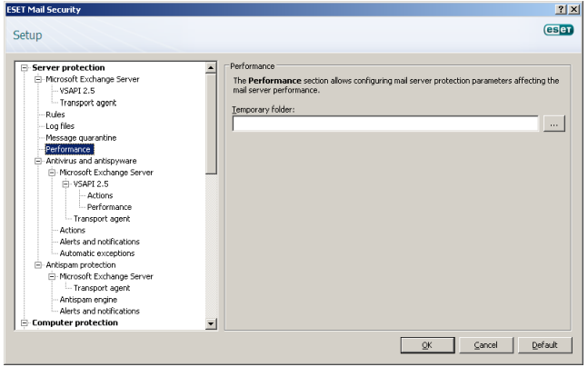Open Alerts and notifications under Antivirus

click(99, 242)
